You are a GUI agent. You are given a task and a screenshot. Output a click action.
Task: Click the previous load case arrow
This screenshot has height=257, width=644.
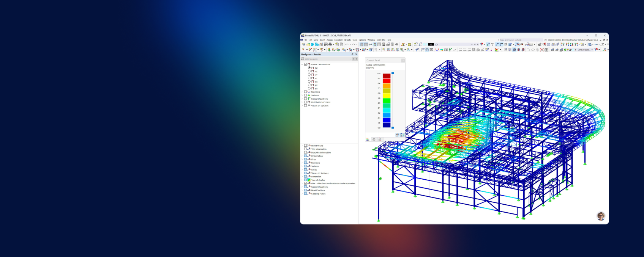point(475,44)
